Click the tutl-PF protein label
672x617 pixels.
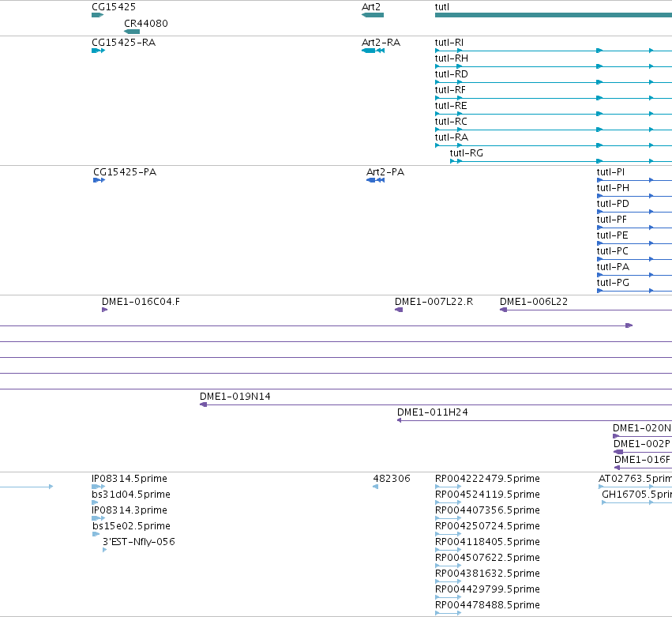tap(611, 220)
